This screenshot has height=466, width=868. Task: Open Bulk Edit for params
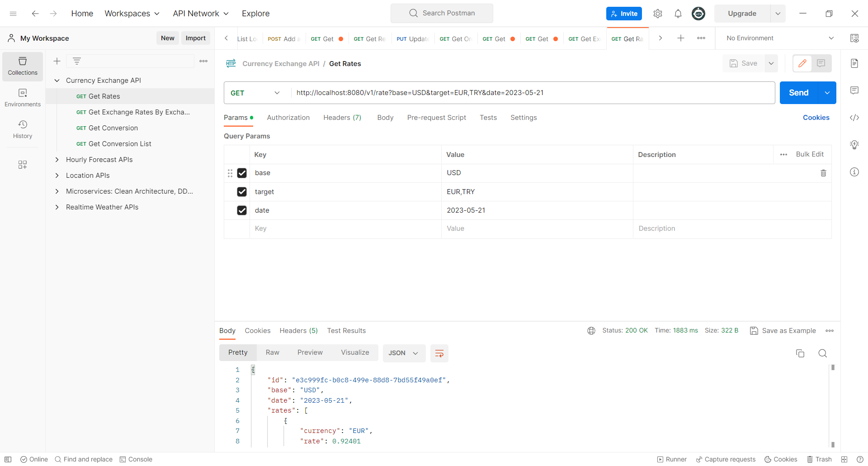(x=810, y=154)
